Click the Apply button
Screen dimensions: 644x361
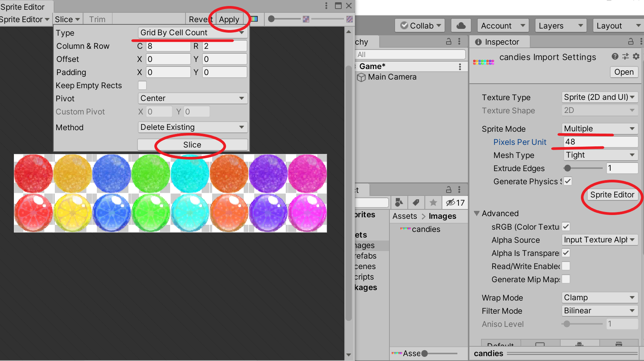229,19
